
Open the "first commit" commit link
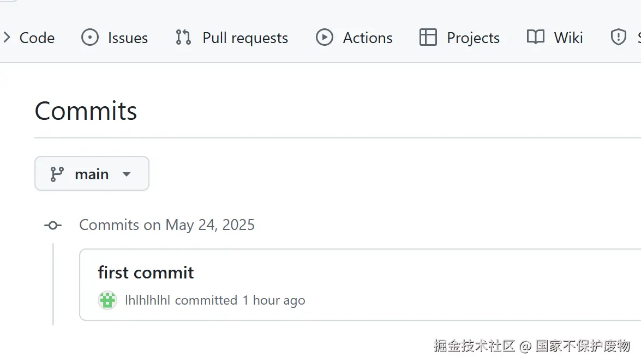coord(146,272)
